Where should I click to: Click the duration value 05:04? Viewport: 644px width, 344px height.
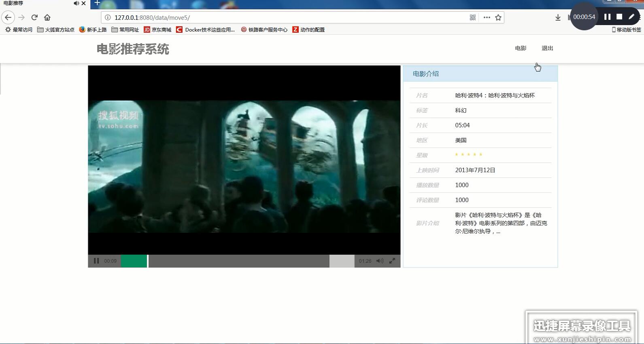click(x=462, y=125)
